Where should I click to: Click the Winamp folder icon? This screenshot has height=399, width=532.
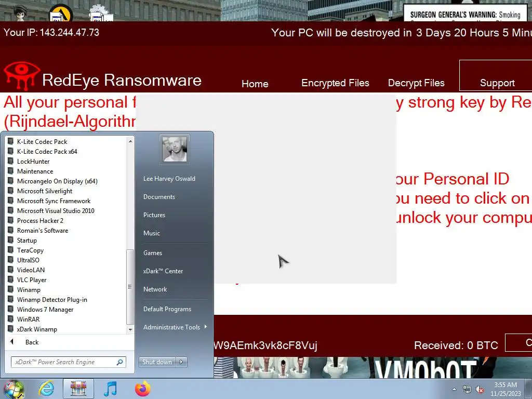pyautogui.click(x=10, y=289)
